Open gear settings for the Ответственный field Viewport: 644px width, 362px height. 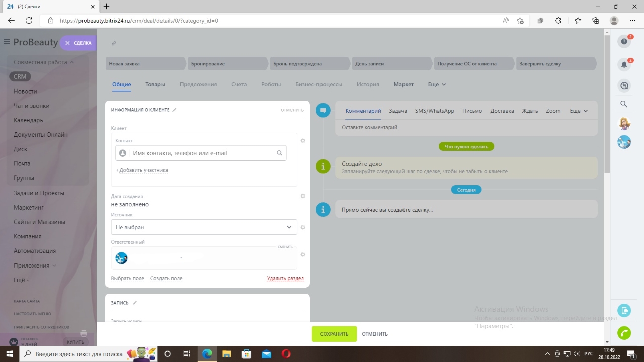303,254
